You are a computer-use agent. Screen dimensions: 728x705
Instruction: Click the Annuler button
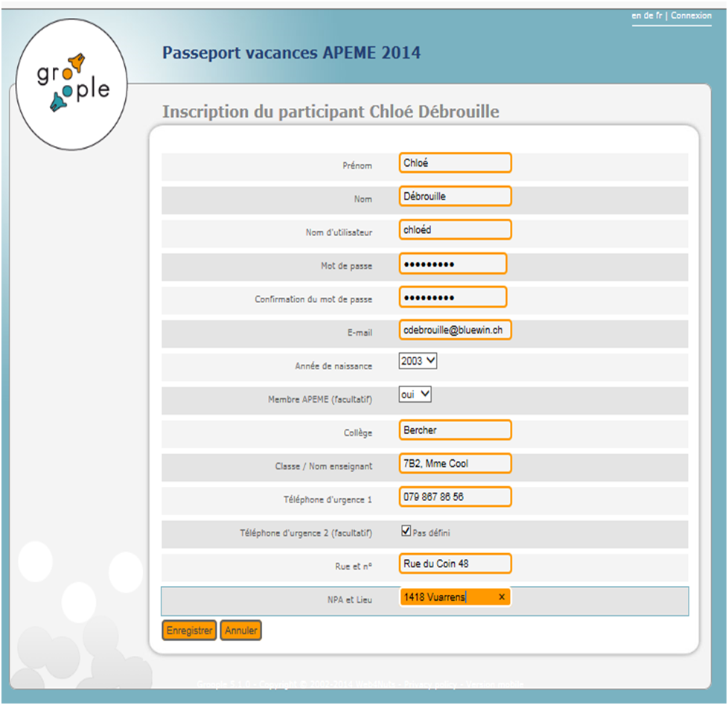pyautogui.click(x=241, y=631)
